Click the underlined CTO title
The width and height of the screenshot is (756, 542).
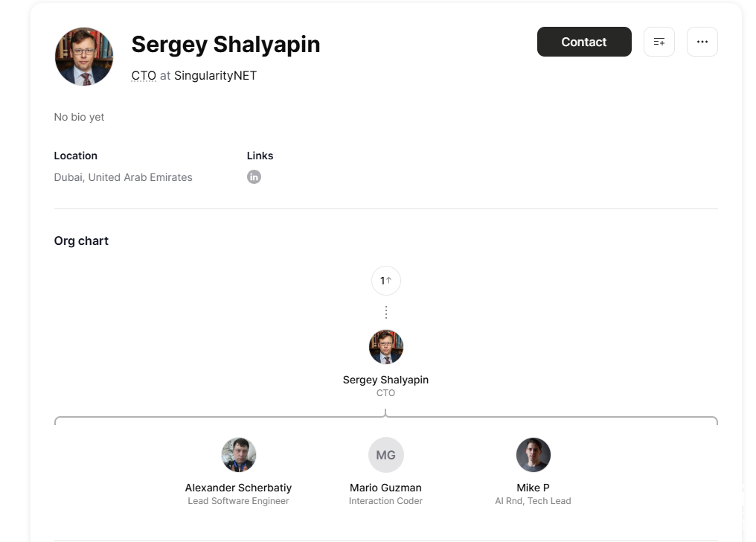144,75
